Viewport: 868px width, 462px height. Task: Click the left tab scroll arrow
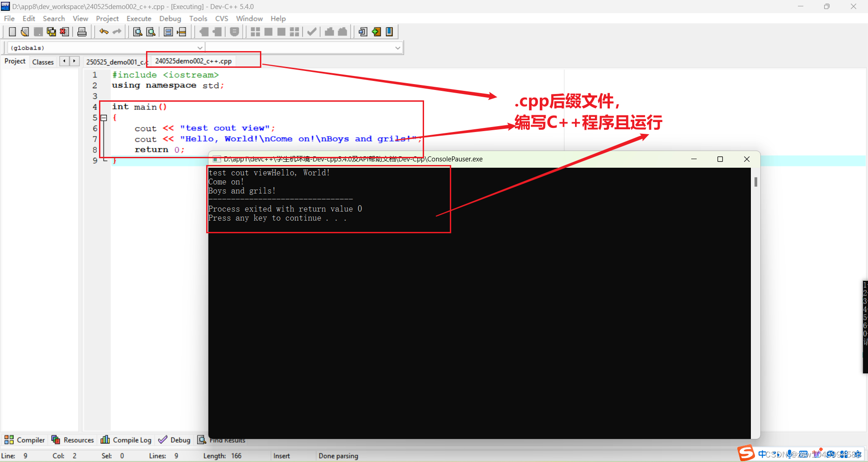click(64, 61)
